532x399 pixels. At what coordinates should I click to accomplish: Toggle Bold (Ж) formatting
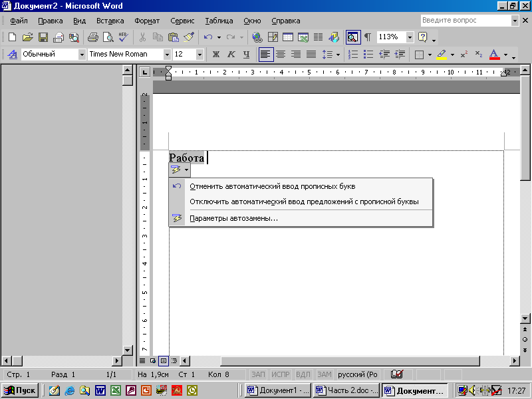pos(215,55)
